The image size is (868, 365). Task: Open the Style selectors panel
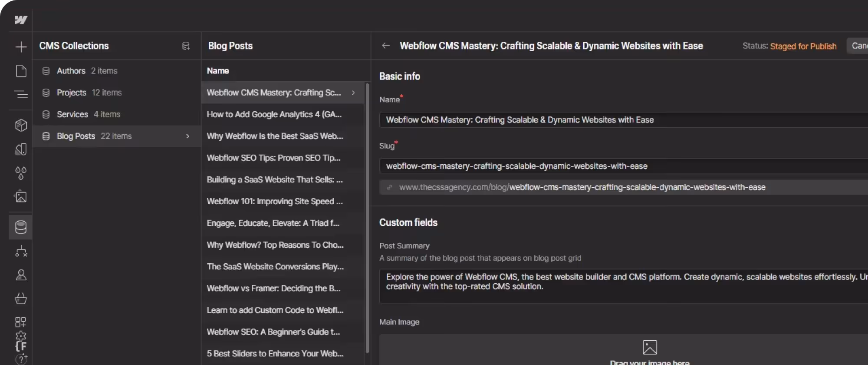[21, 149]
